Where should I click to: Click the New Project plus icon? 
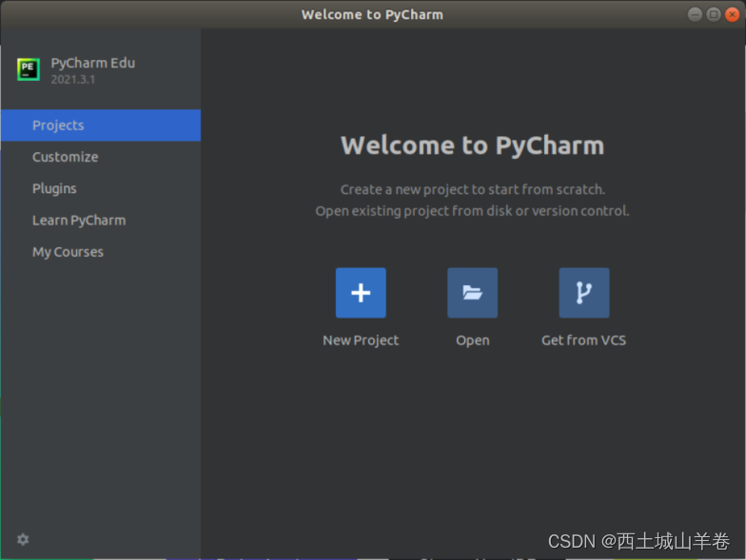click(x=361, y=293)
